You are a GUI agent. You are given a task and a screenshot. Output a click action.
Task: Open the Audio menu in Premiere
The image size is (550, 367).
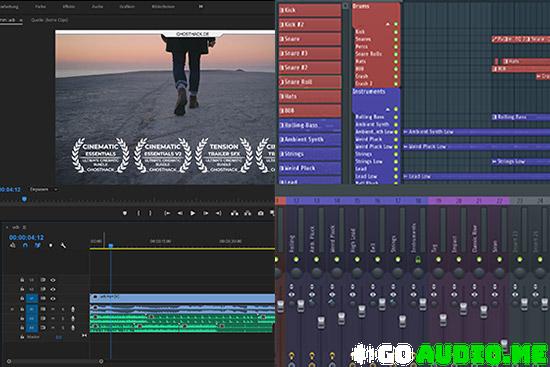coord(97,6)
